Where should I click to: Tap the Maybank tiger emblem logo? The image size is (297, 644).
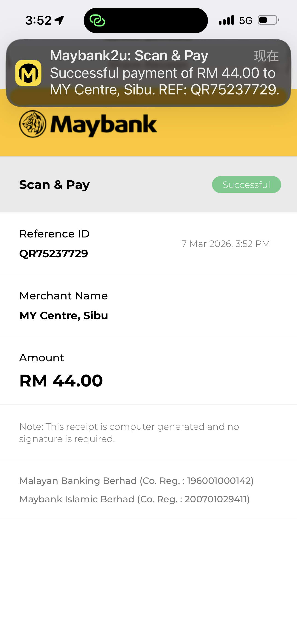click(x=33, y=124)
